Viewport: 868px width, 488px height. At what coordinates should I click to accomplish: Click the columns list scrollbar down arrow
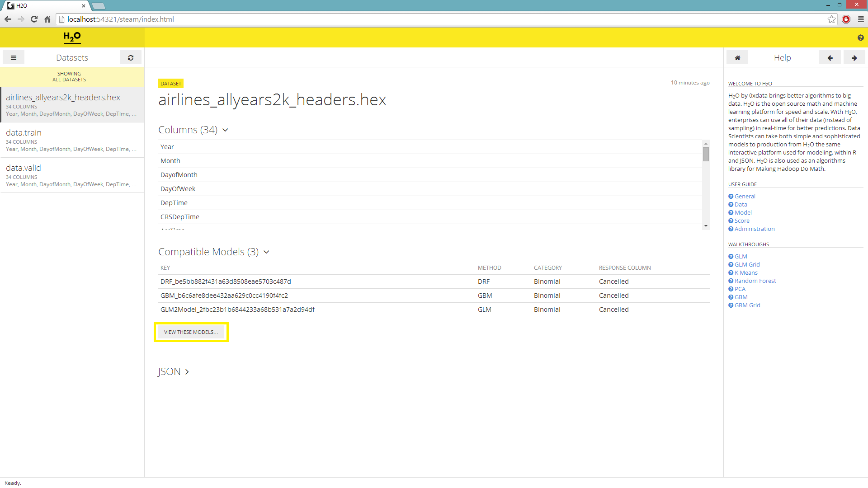click(x=706, y=226)
